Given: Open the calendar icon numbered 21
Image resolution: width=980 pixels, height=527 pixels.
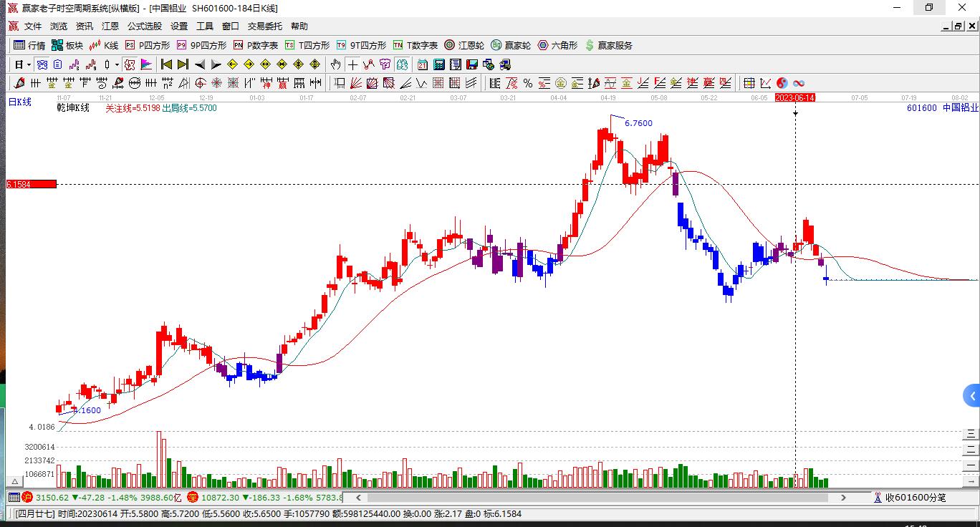Looking at the screenshot, I should tap(423, 64).
